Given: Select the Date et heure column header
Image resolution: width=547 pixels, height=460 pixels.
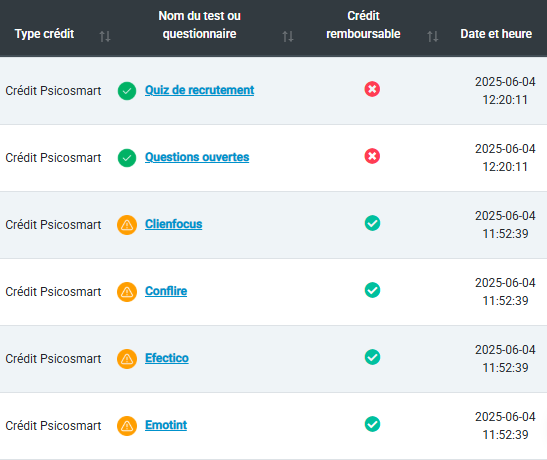Looking at the screenshot, I should (496, 34).
